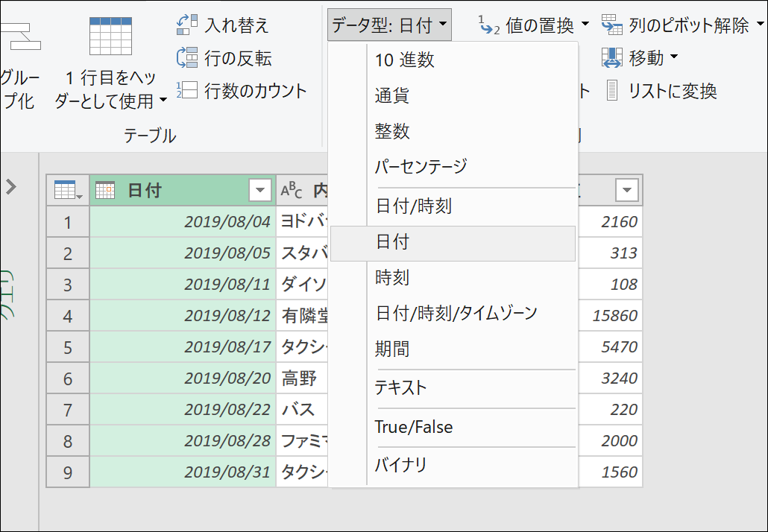Click the amount cell 2160
The height and width of the screenshot is (532, 768).
610,222
